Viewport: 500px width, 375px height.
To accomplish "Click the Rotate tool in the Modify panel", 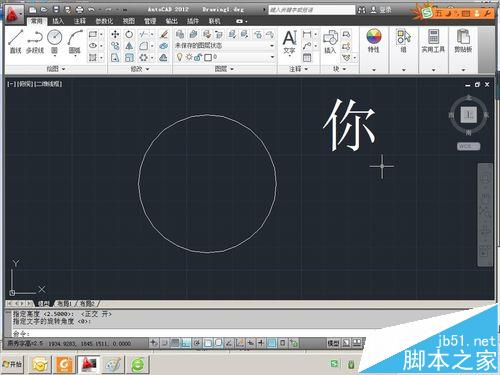I will pos(129,34).
